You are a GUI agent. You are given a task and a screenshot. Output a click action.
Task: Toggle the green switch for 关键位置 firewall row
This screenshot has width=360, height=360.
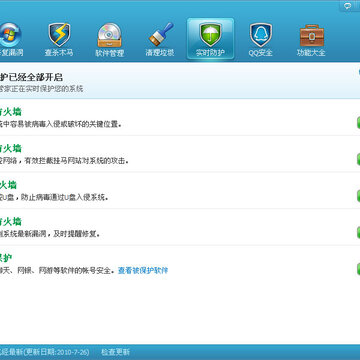pos(358,123)
